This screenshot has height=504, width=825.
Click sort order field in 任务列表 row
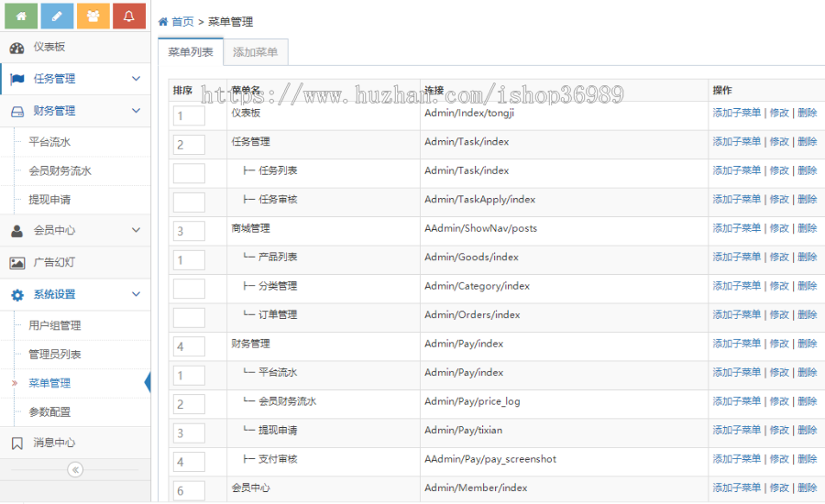189,173
